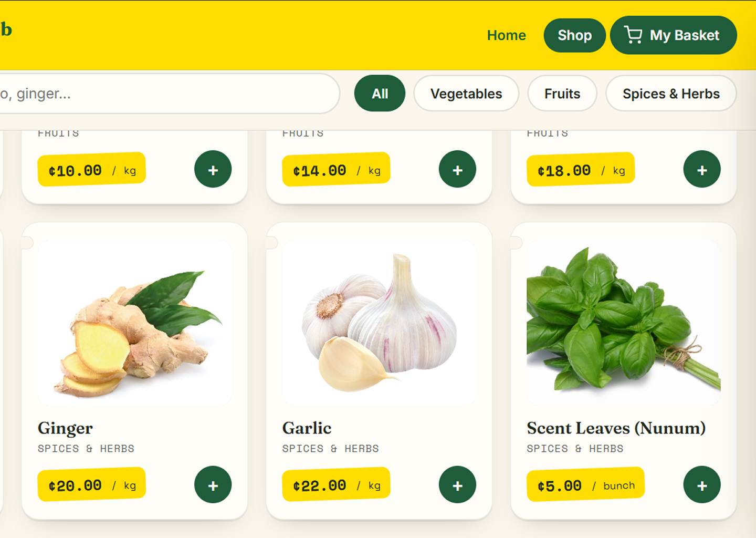Add Ginger to basket with plus button

coord(213,484)
